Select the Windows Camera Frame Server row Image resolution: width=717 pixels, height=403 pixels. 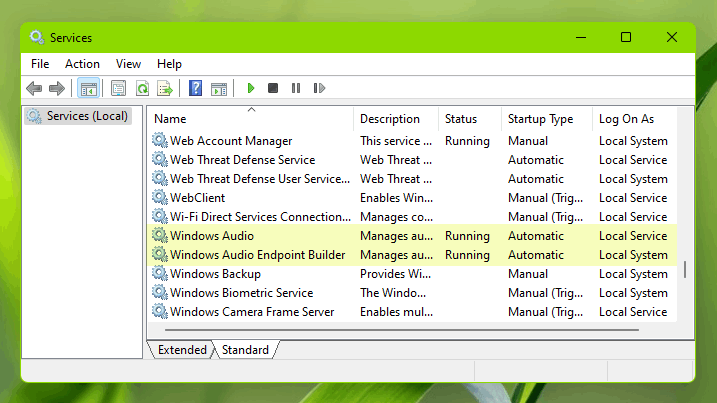pos(412,312)
